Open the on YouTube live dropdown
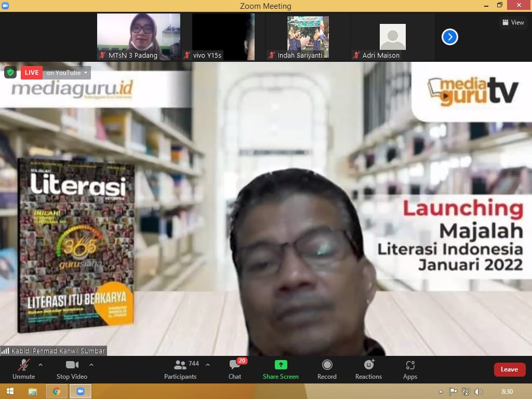The image size is (532, 399). click(68, 73)
